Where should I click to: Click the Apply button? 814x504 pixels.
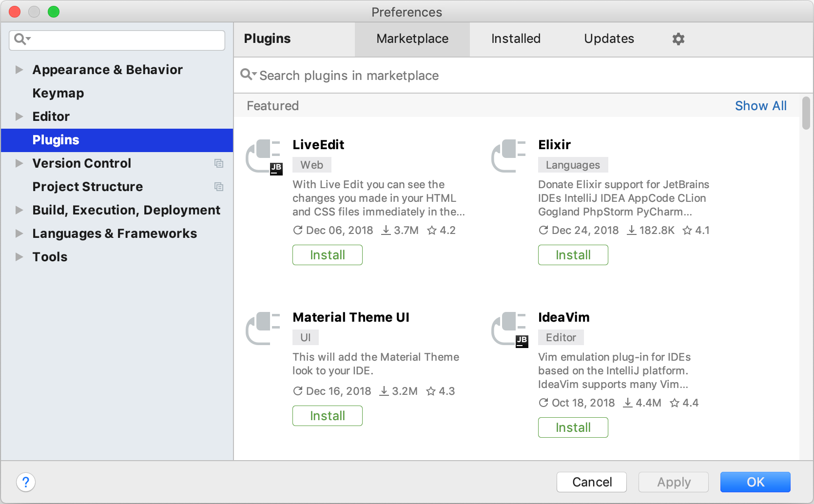coord(674,482)
